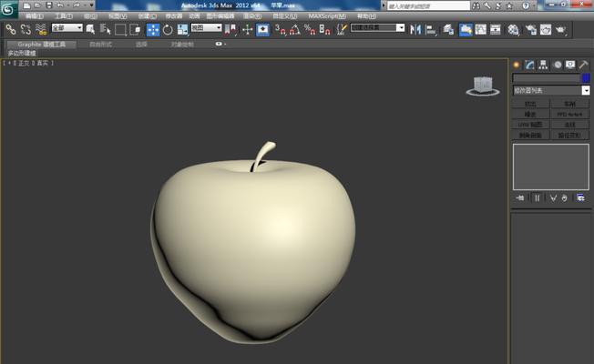
Task: Click the Redo arrow in title bar
Action: 77,5
